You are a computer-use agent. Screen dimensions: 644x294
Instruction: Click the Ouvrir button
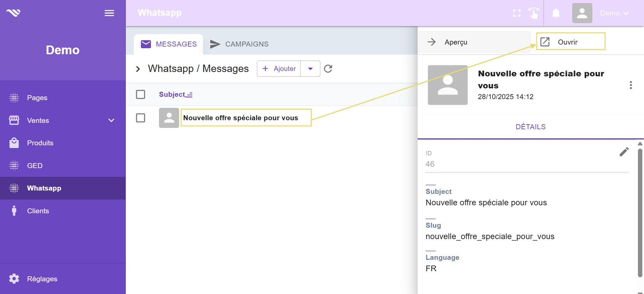[571, 42]
